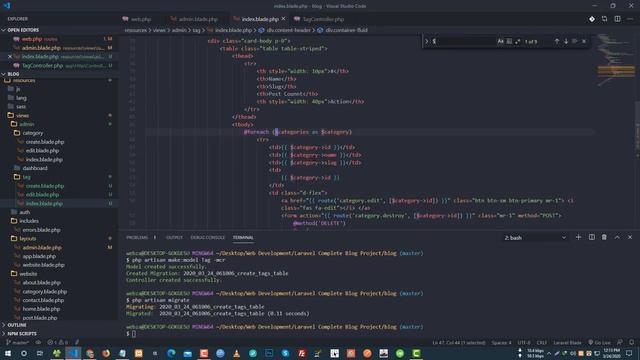Open Windows Task View button
The width and height of the screenshot is (640, 360).
pyautogui.click(x=40, y=353)
